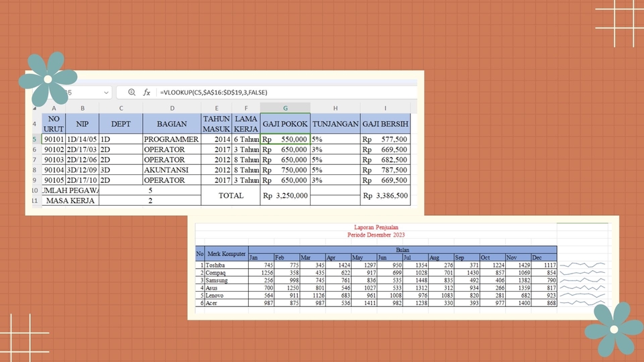
Task: Click the Merk Komputer header
Action: pyautogui.click(x=226, y=253)
